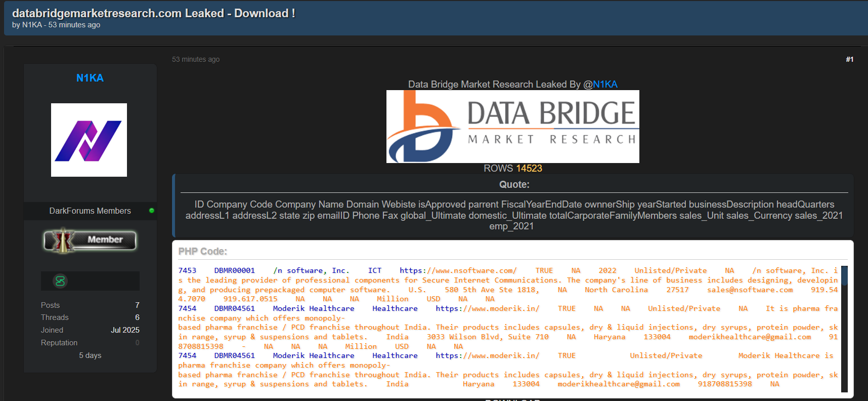
Task: Click the first moderik.in URL in code
Action: pyautogui.click(x=487, y=308)
